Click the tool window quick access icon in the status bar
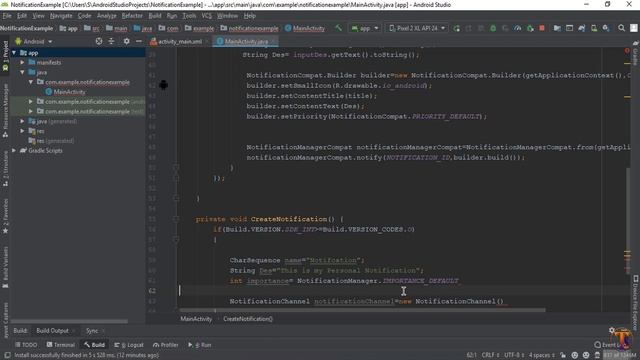Screen dimensions: 640x360 tap(7, 355)
